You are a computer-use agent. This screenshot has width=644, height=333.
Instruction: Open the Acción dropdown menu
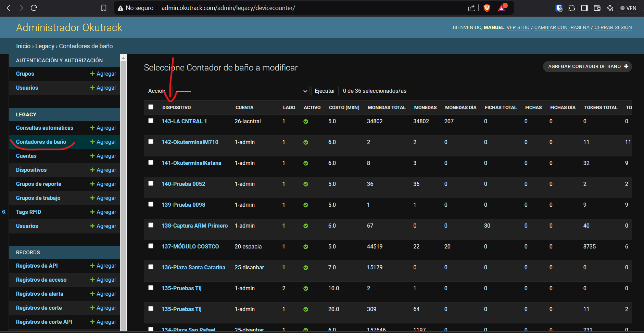241,91
